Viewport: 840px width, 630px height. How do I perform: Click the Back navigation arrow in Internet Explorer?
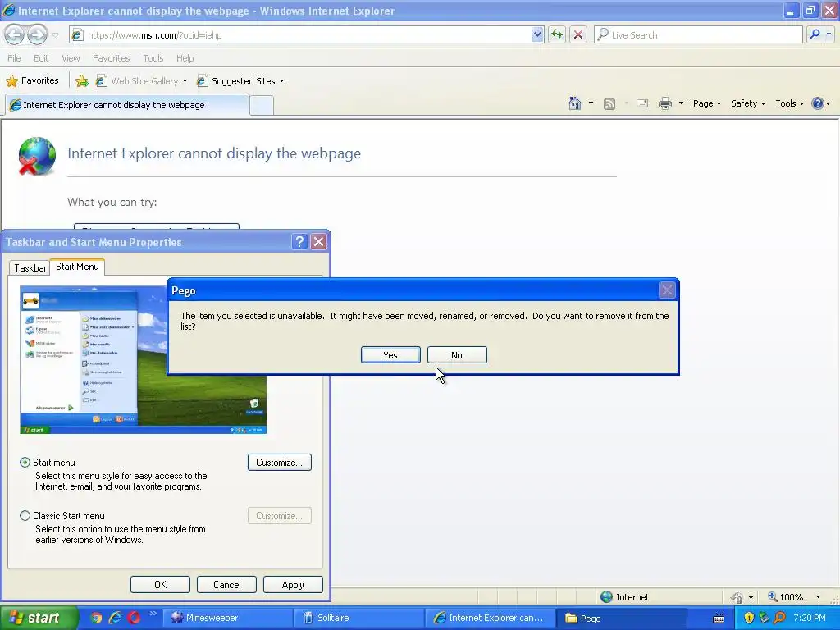coord(15,34)
